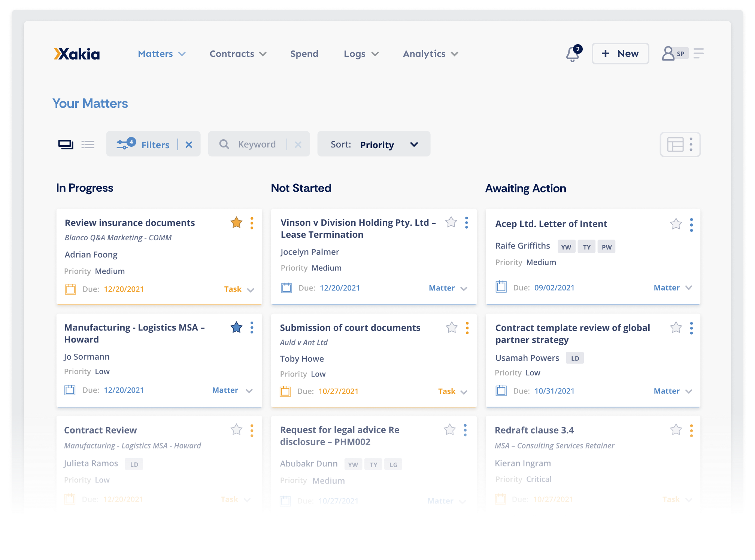Star Submission of court documents
The height and width of the screenshot is (560, 755).
pos(452,328)
